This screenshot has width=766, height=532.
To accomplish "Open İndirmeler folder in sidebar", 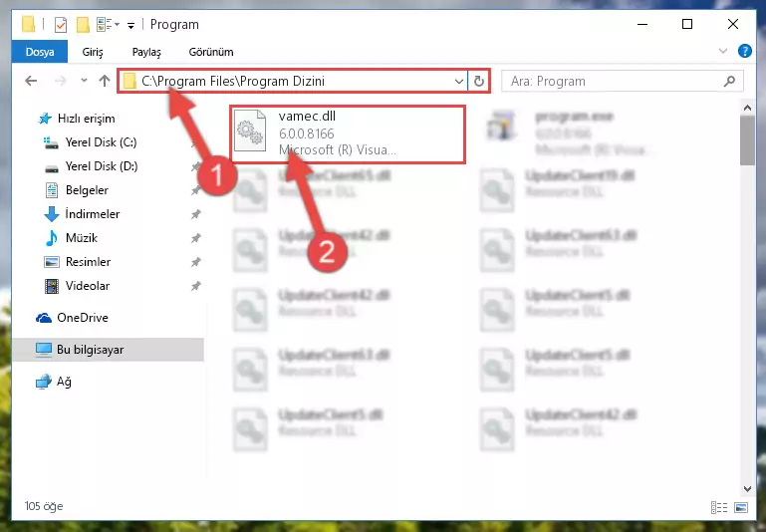I will [x=93, y=214].
